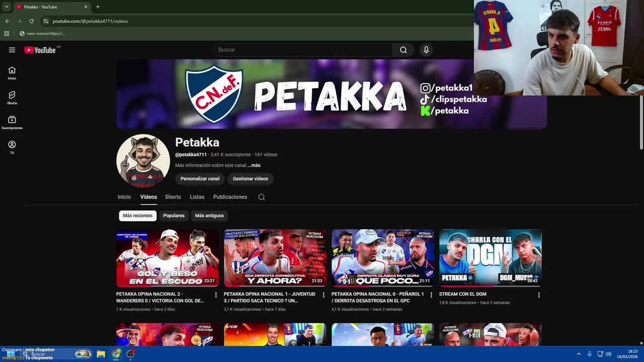Click the taskbar microphone tray icon
Viewport: 644px width, 362px height.
click(x=590, y=354)
